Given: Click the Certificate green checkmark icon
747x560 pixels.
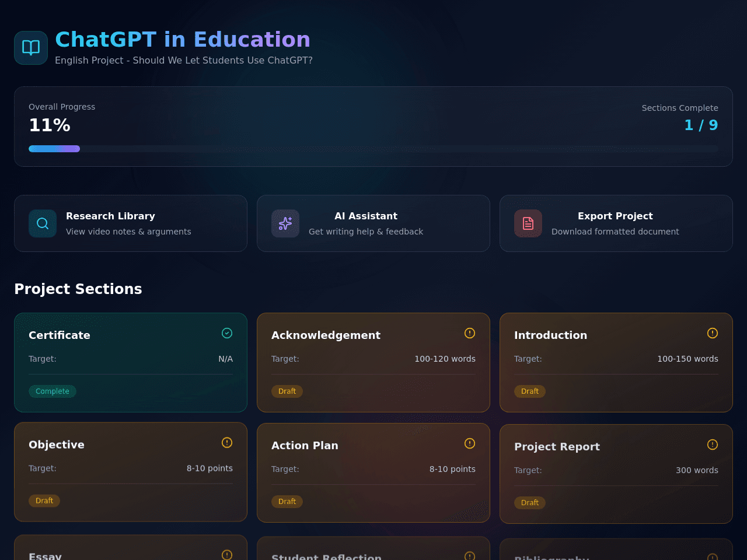Looking at the screenshot, I should click(x=227, y=333).
